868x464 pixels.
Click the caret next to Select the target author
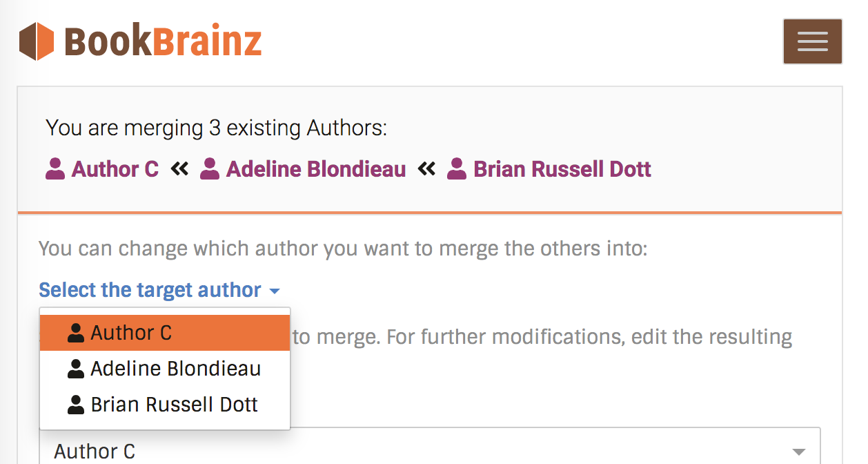point(274,291)
